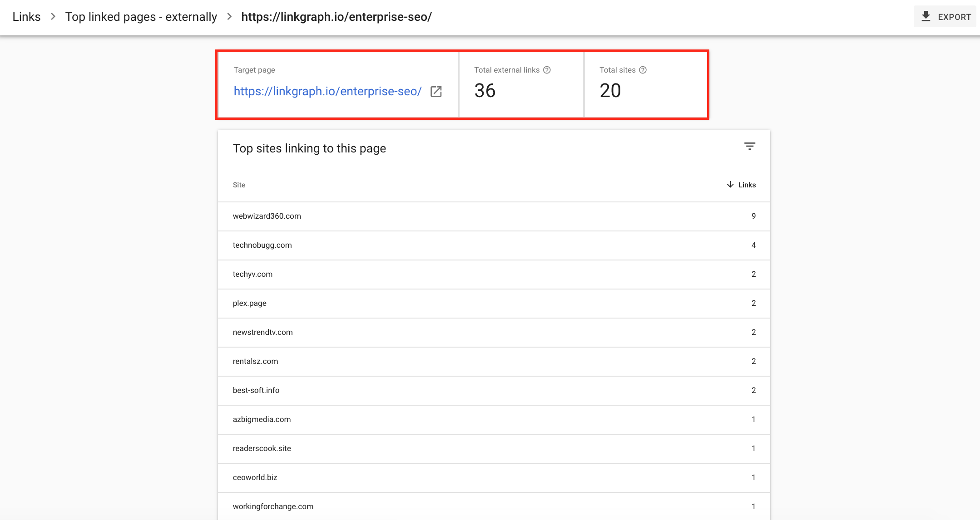The image size is (980, 520).
Task: Open the filter icon for Top sites table
Action: (x=749, y=146)
